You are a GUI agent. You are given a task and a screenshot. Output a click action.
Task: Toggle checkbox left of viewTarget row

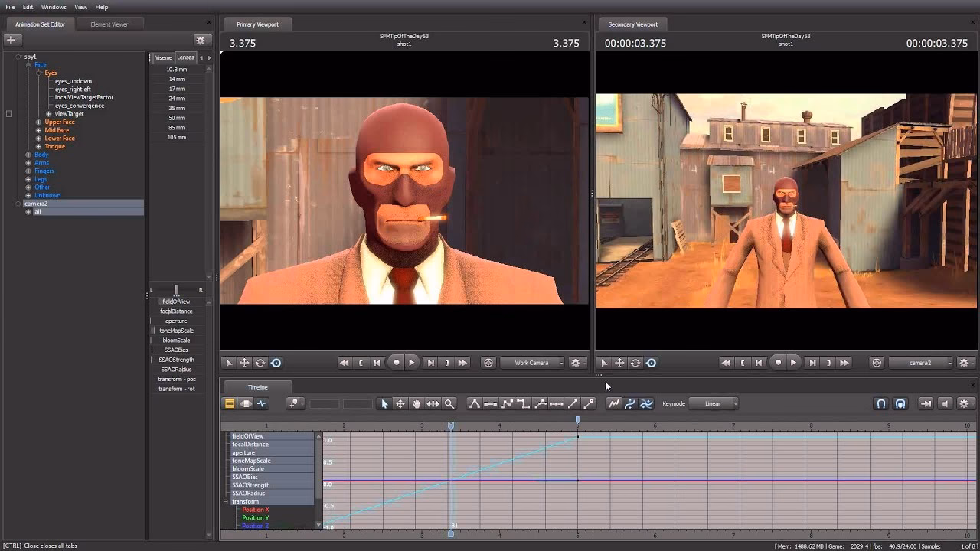pyautogui.click(x=9, y=114)
